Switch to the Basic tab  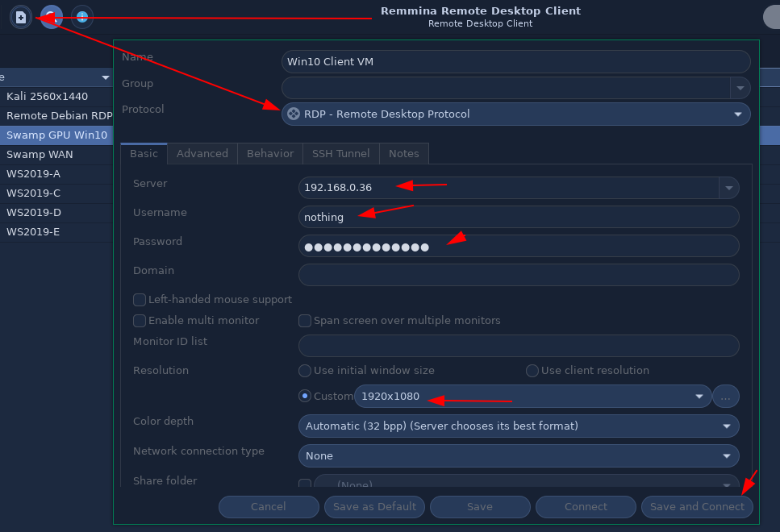click(x=144, y=154)
